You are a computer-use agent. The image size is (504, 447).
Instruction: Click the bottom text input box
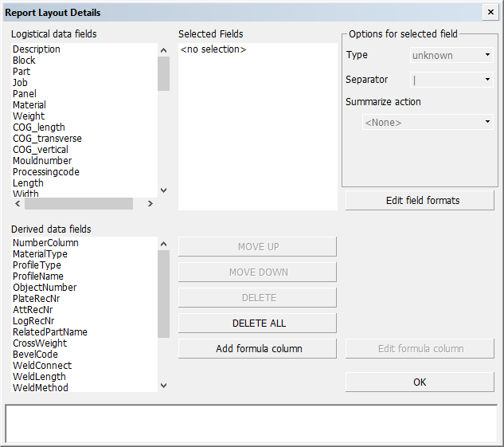[252, 423]
